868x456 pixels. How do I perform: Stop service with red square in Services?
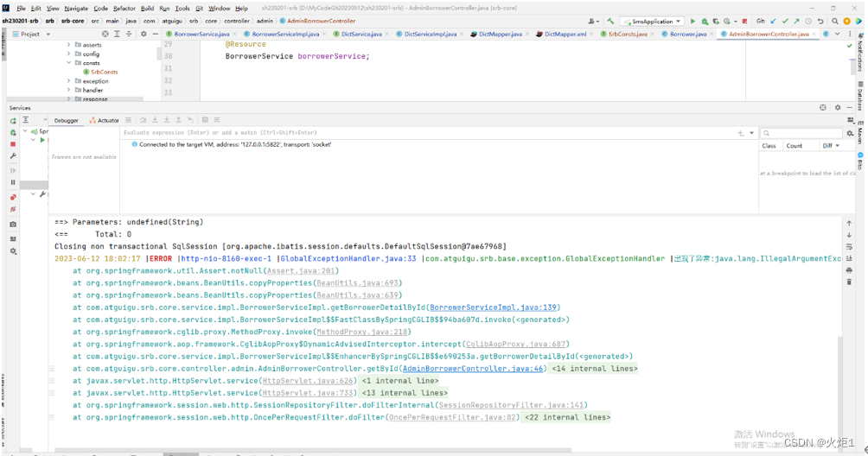coord(13,144)
